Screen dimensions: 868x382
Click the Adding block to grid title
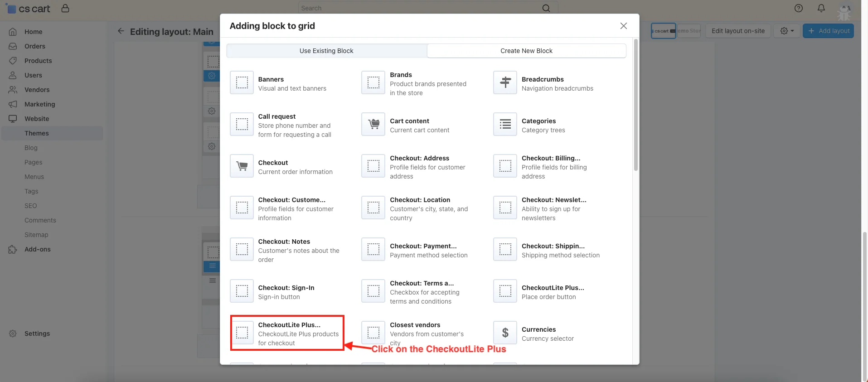point(272,26)
